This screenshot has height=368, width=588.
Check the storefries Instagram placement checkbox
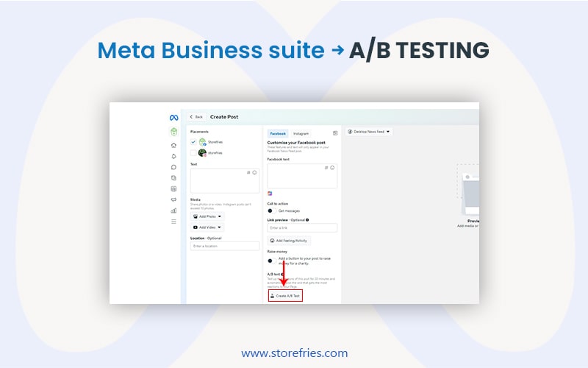[x=193, y=153]
